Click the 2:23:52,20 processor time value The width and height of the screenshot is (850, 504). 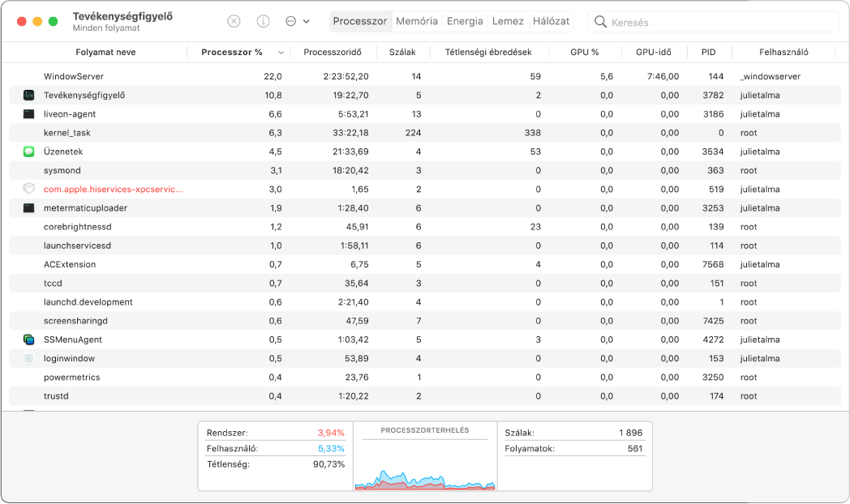(346, 76)
